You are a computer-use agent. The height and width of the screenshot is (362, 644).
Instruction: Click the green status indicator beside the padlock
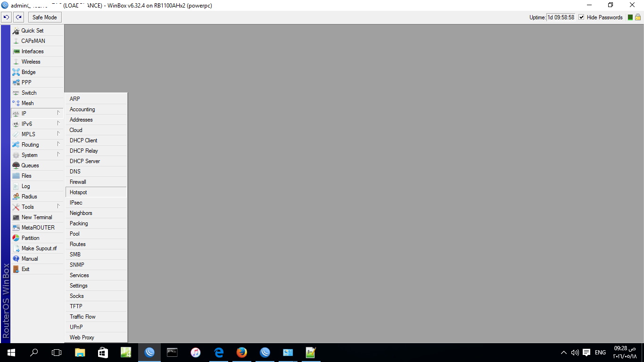630,17
